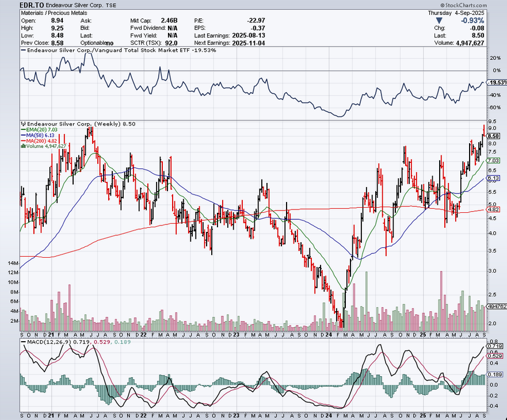Click the 7.03 EMA axis label
507x420 pixels.
[493, 161]
